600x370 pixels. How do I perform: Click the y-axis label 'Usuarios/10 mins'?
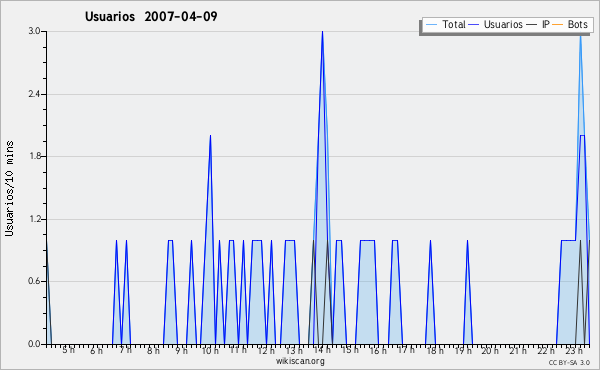[x=9, y=188]
